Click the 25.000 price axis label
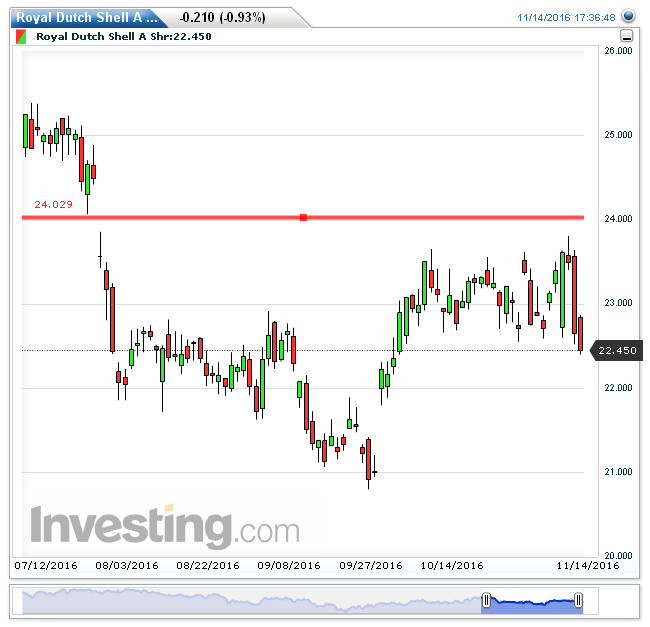The width and height of the screenshot is (650, 627). [618, 135]
